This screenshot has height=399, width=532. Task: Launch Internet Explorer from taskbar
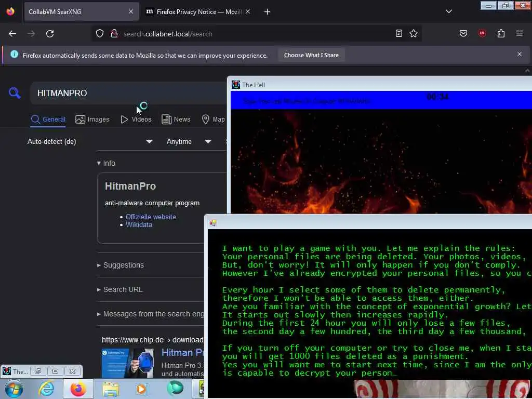[x=46, y=389]
